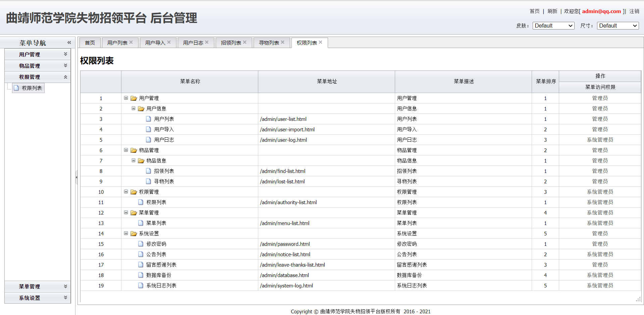
Task: Click the file icon of 寻物列表 row
Action: pyautogui.click(x=149, y=181)
